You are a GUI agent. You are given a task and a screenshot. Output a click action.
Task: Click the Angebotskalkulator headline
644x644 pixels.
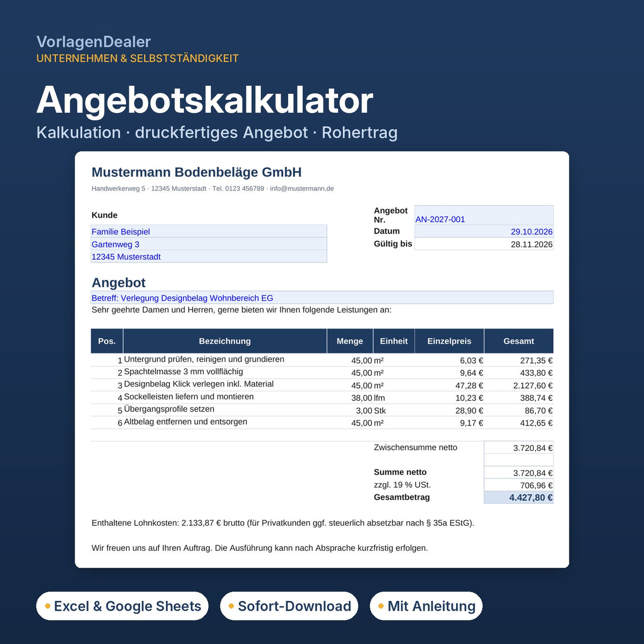click(x=204, y=100)
